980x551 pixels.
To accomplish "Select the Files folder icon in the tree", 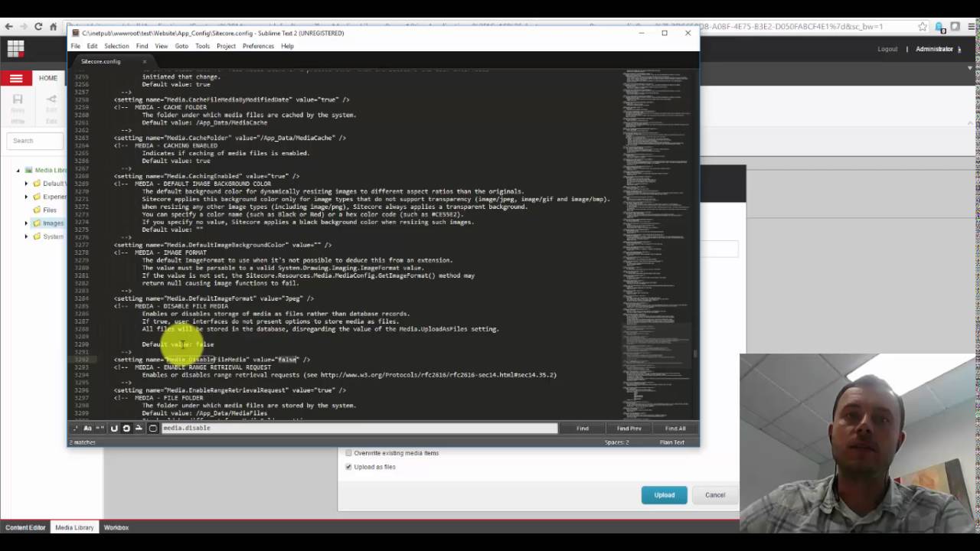I will click(37, 210).
